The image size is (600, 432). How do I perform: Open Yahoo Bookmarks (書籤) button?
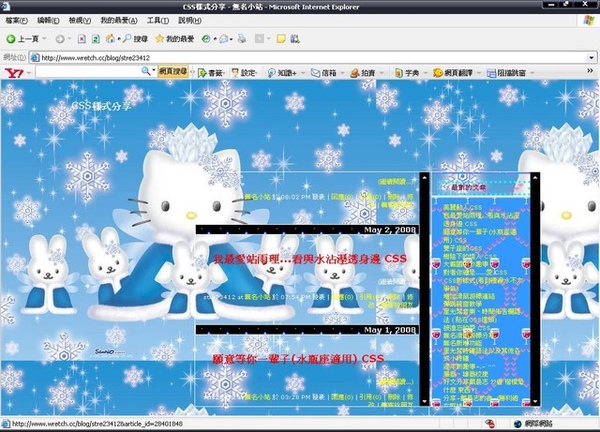[210, 72]
